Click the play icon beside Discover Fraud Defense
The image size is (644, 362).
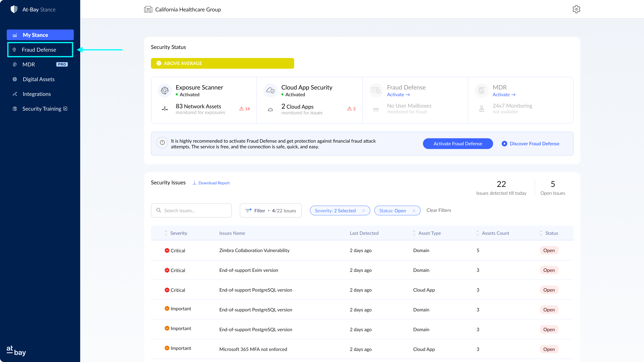(504, 144)
